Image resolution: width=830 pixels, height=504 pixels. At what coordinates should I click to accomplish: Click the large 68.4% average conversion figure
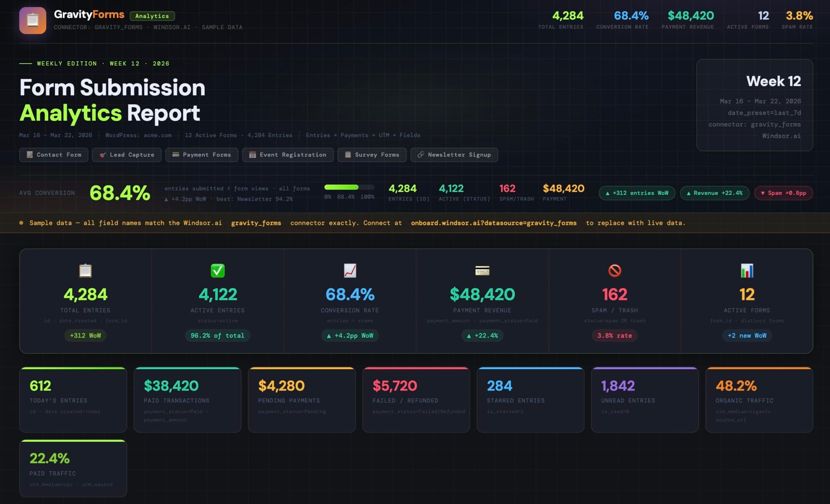[120, 193]
